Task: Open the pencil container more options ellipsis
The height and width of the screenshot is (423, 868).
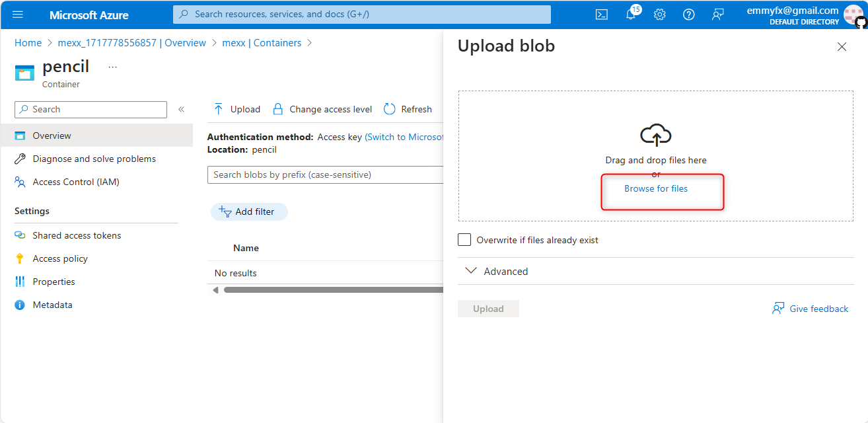Action: (x=112, y=67)
